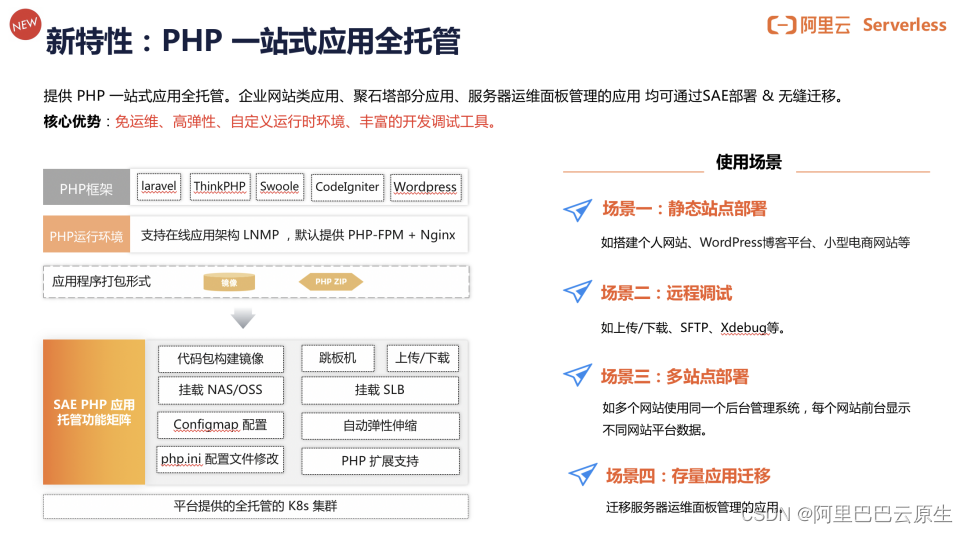The image size is (968, 533).
Task: Click the PHP 扩展支持 box
Action: coord(380,461)
